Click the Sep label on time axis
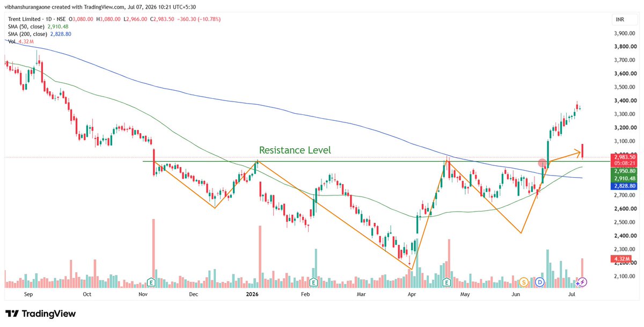Screen dimensions: 644x327 [29, 294]
